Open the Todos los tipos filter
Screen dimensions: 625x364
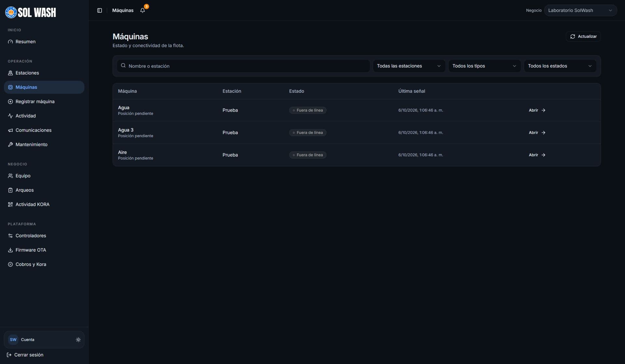click(484, 66)
